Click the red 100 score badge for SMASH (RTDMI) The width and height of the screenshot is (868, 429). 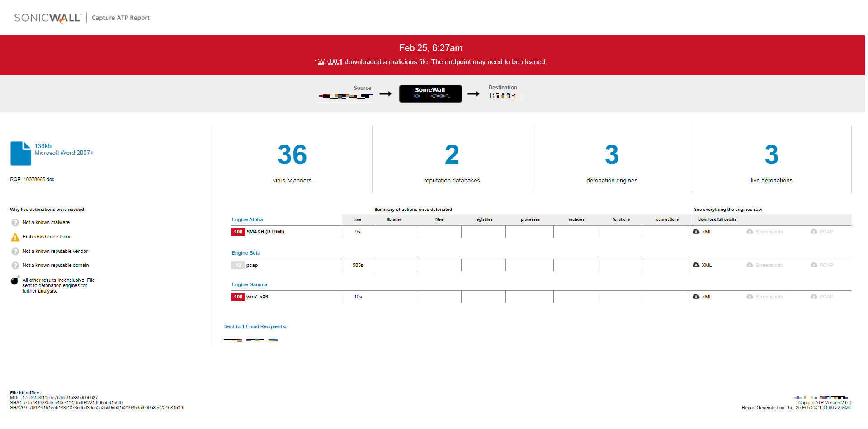238,232
